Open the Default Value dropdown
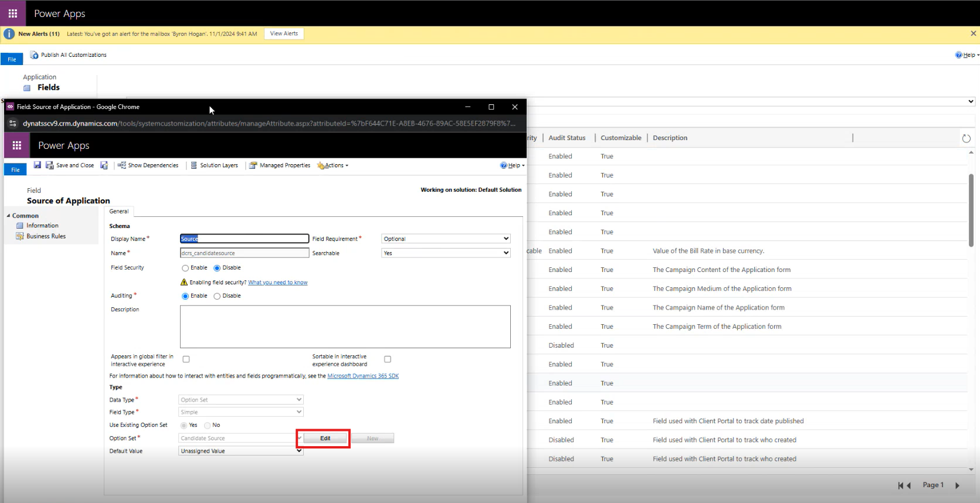The width and height of the screenshot is (980, 503). pyautogui.click(x=240, y=451)
